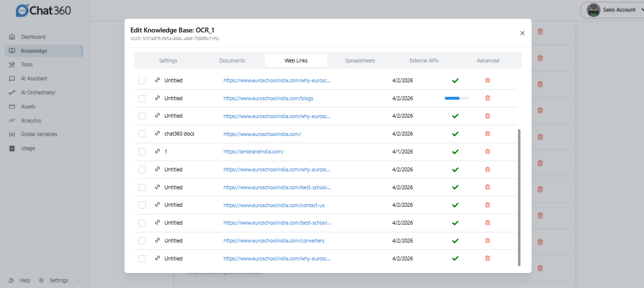Open the euroschoolindia converters link
Screen dimensions: 644x288
[274, 241]
